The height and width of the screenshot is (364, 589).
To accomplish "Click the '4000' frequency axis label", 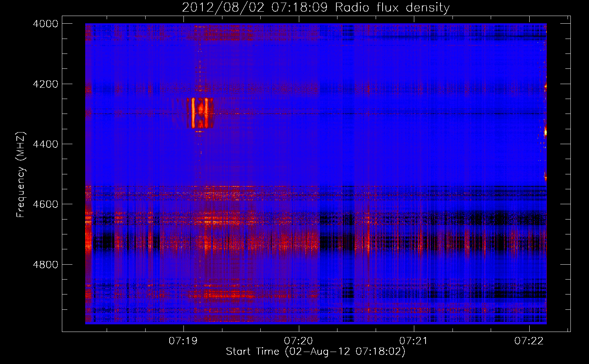I will (46, 24).
